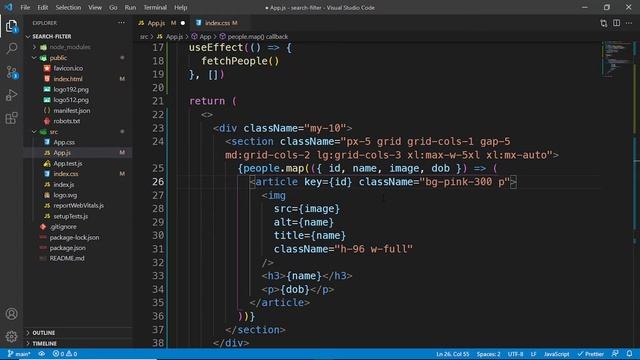This screenshot has width=640, height=360.
Task: Open Explorer more actions ellipsis
Action: (x=121, y=23)
